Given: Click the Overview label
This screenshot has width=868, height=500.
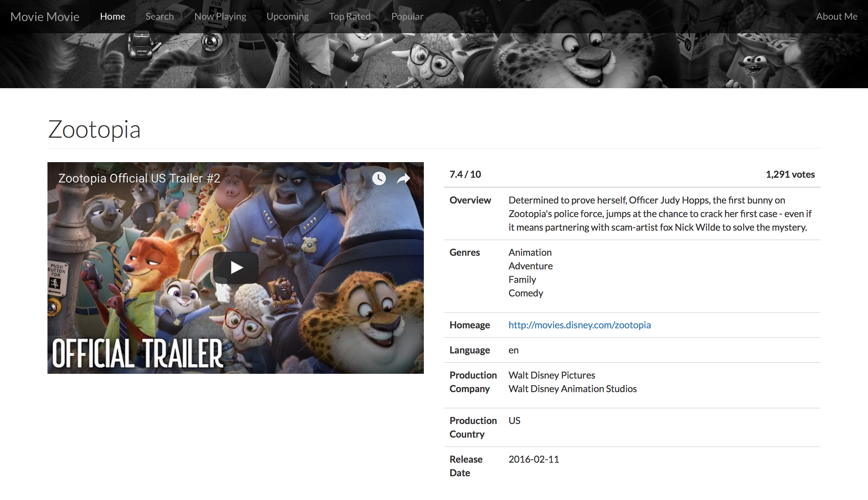Looking at the screenshot, I should click(x=470, y=200).
